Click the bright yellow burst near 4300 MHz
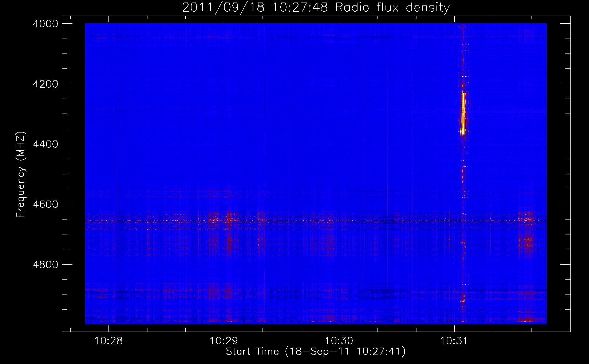589x364 pixels. pos(463,114)
